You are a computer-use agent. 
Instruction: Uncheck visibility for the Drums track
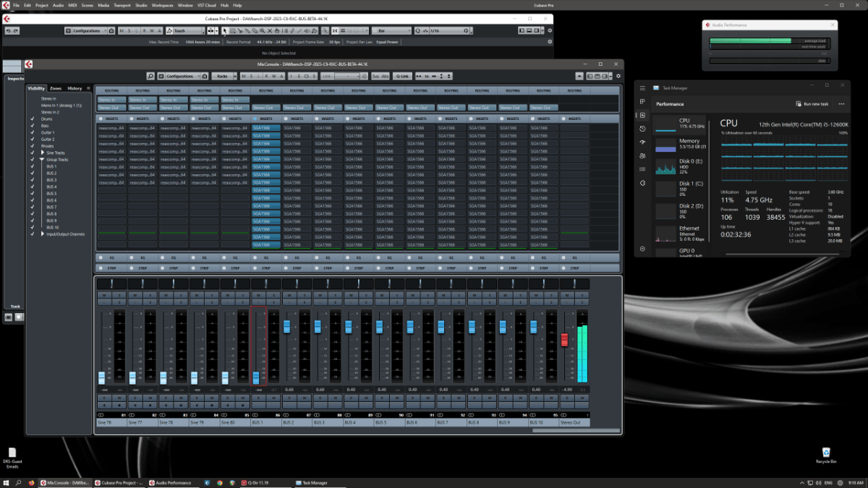tap(33, 118)
